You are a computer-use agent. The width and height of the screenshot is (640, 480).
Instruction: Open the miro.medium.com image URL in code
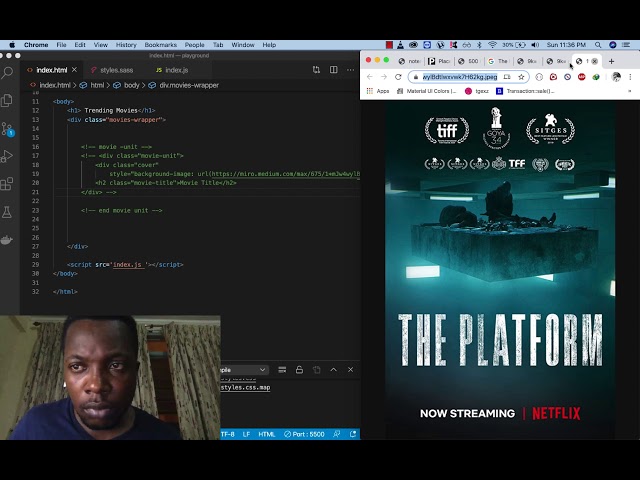pos(285,174)
